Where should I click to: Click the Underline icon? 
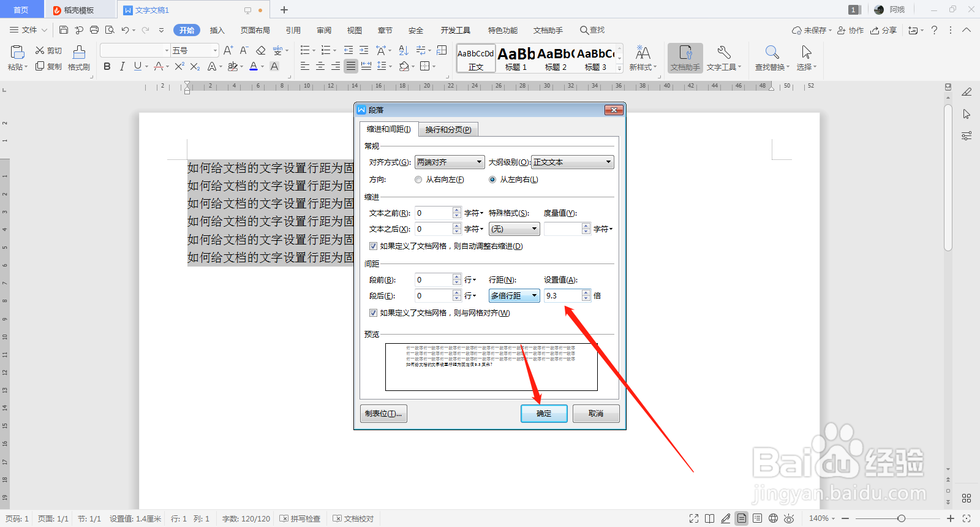coord(137,66)
